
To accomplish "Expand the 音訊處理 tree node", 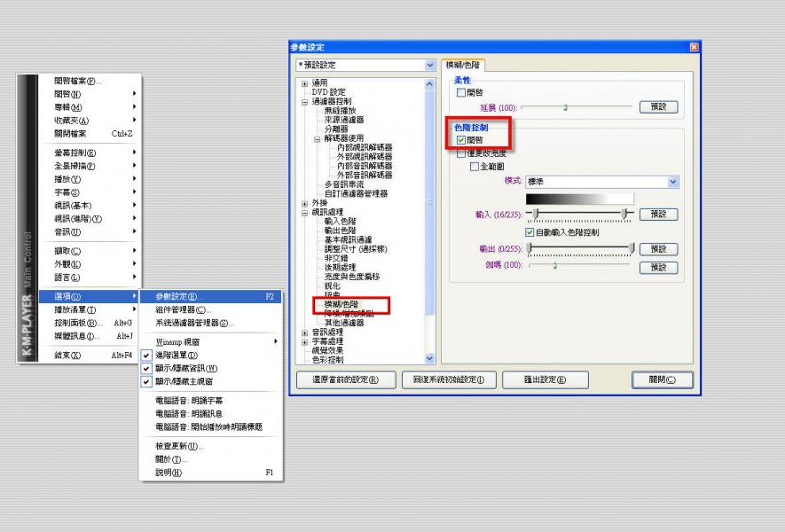I will tap(304, 332).
